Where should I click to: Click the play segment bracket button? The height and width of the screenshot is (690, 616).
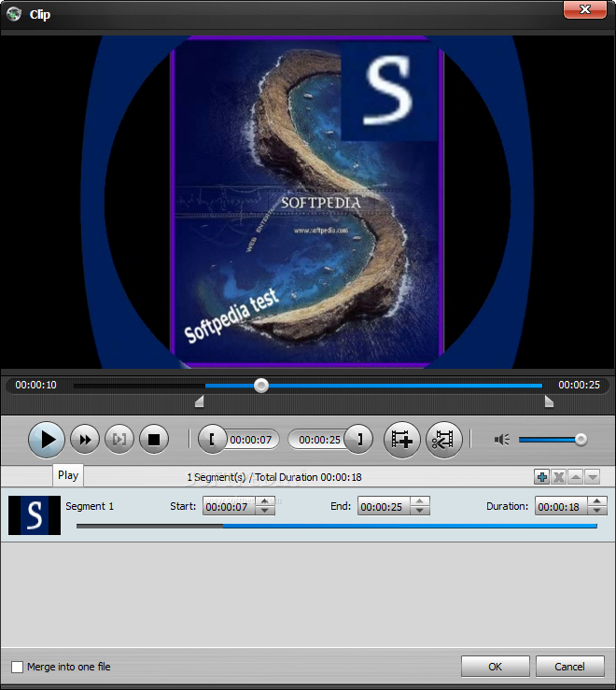(x=119, y=439)
